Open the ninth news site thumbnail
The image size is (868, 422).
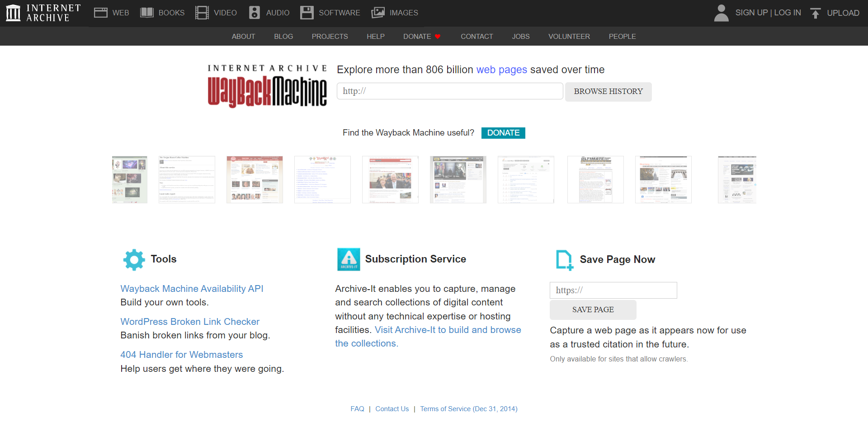(x=663, y=179)
